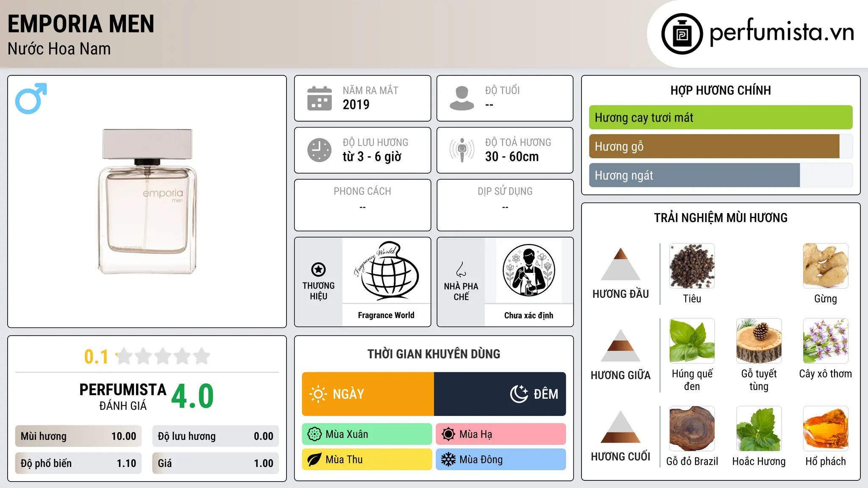Click the Hương cuối pyramid icon

(620, 427)
